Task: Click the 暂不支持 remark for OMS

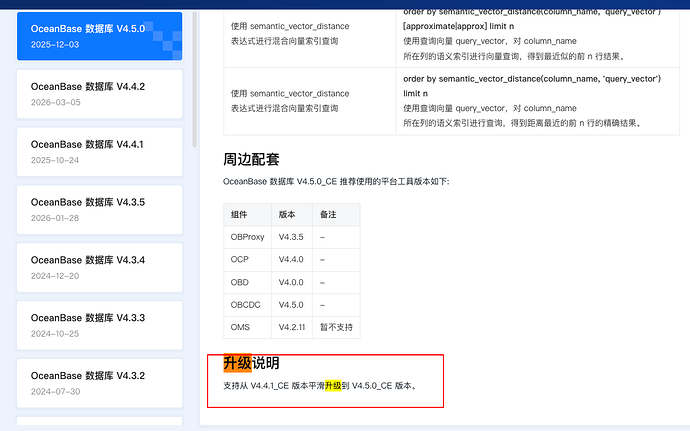Action: tap(335, 327)
